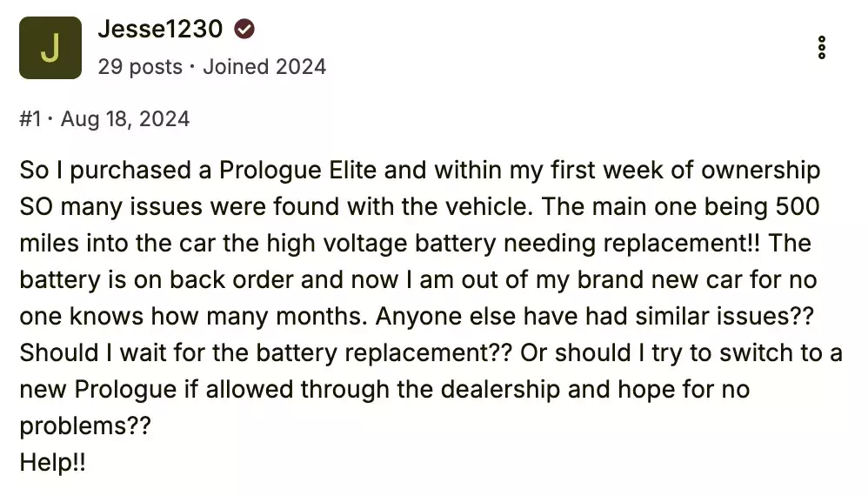Click the phrase similar issues?? in the post
Image resolution: width=868 pixels, height=496 pixels.
click(x=724, y=316)
